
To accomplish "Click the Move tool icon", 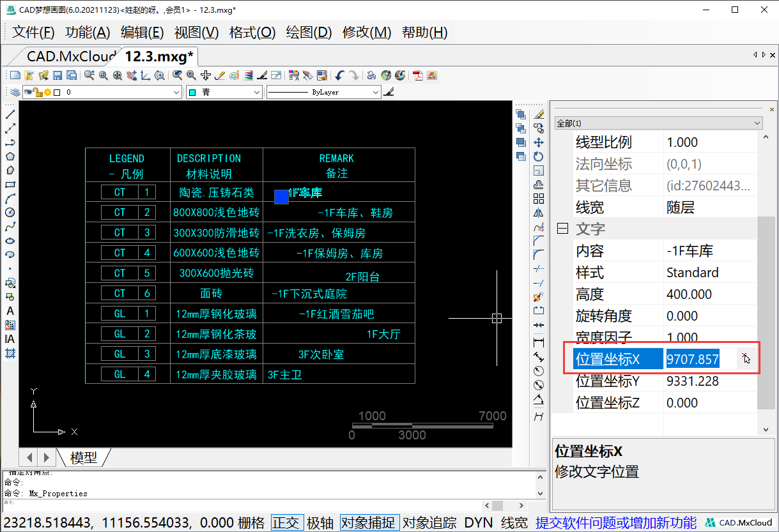I will pyautogui.click(x=539, y=142).
